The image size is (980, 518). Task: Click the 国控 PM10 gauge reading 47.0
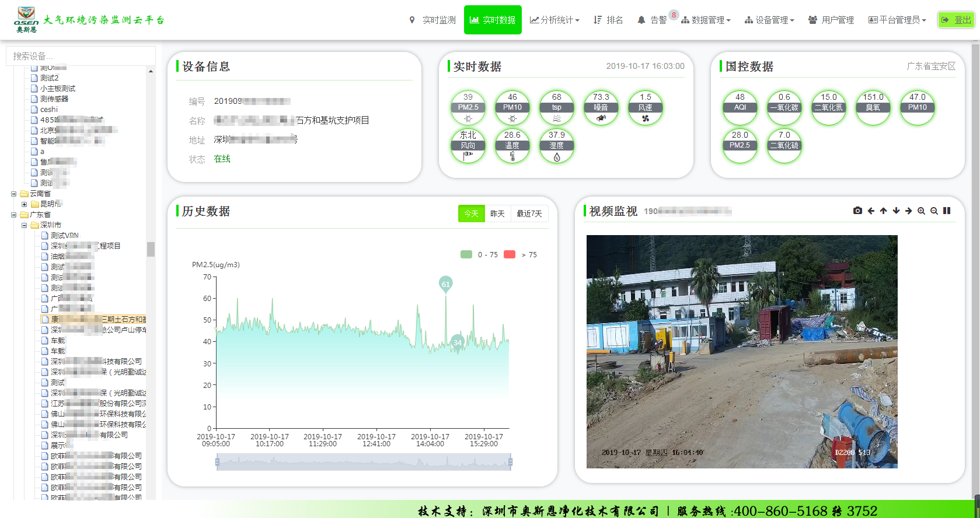click(918, 107)
